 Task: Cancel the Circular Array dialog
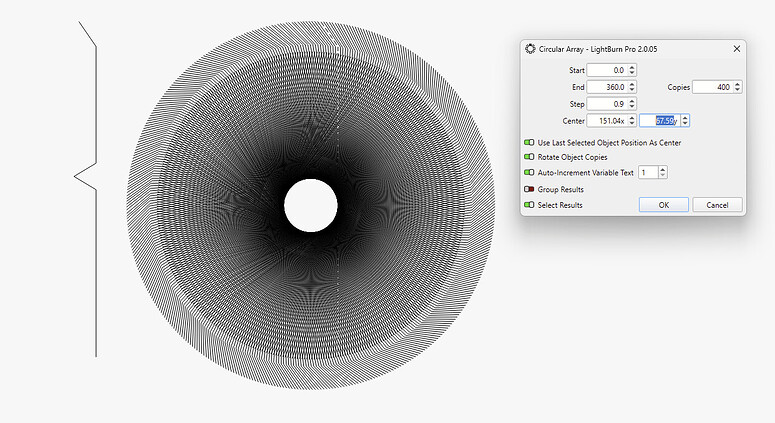tap(717, 205)
